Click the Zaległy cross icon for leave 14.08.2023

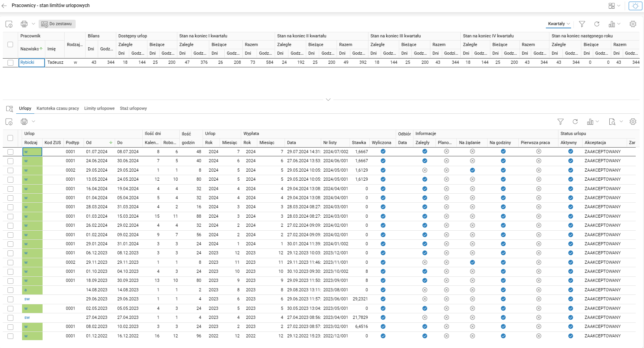tap(425, 290)
